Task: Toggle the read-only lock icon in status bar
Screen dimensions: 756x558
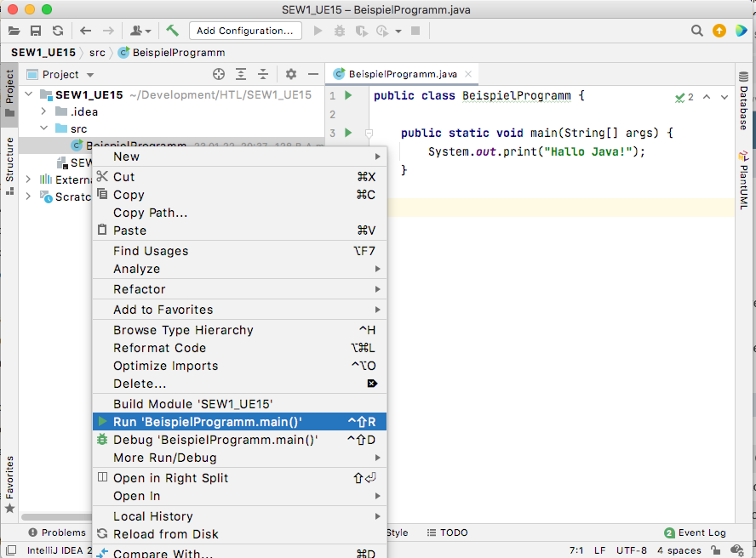Action: click(716, 549)
